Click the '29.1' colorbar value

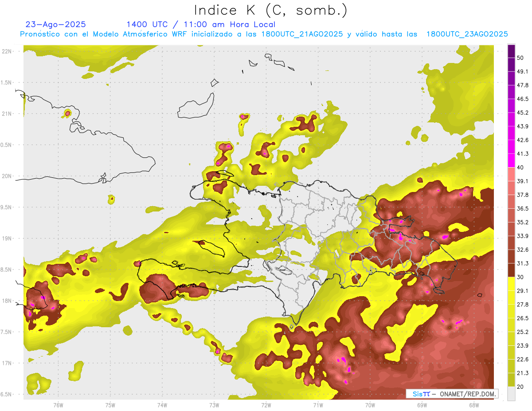(x=523, y=291)
